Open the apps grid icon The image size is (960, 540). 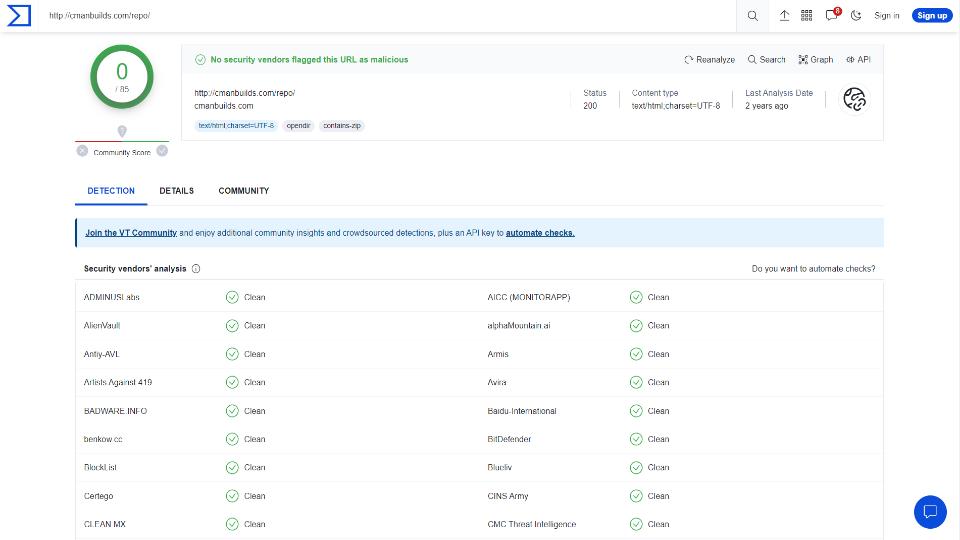tap(806, 15)
